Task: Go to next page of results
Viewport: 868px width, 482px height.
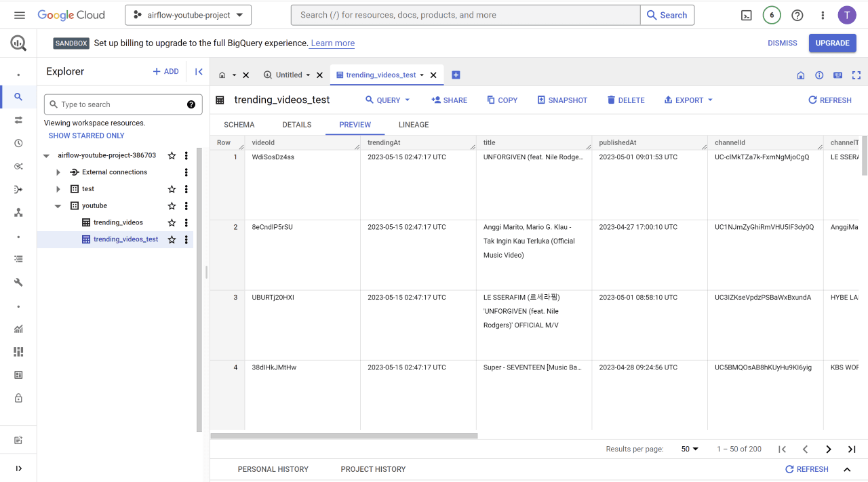Action: tap(828, 449)
